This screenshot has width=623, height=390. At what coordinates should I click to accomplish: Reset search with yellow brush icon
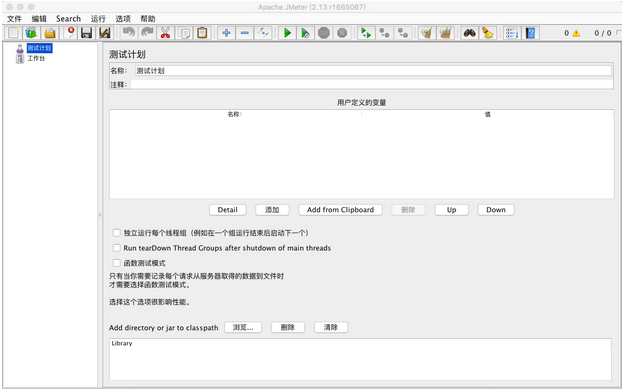[x=488, y=33]
